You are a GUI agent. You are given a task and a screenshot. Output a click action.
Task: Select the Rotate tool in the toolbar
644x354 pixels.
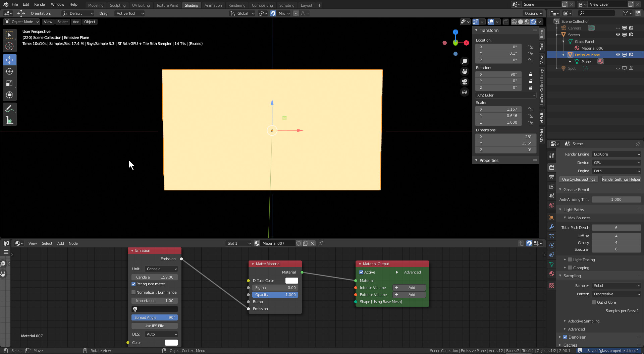click(x=9, y=72)
